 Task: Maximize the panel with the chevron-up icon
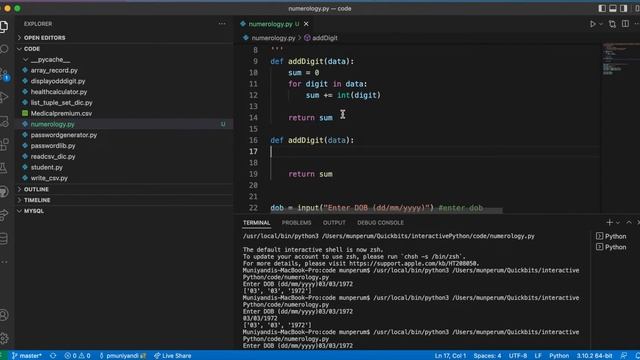point(629,222)
